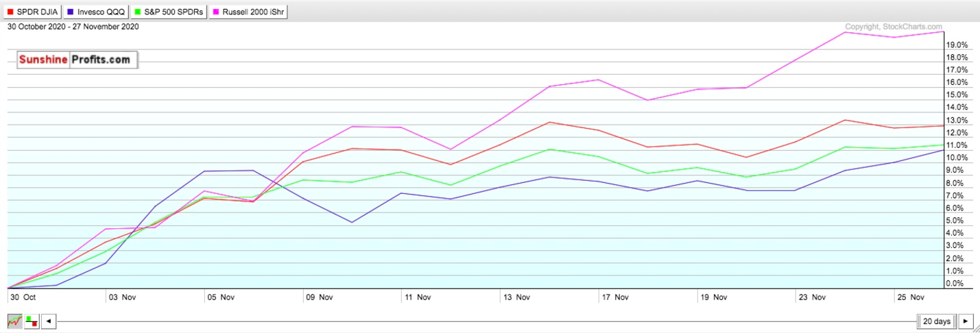The width and height of the screenshot is (980, 333).
Task: Click the 17 Nov x-axis label
Action: pos(615,297)
